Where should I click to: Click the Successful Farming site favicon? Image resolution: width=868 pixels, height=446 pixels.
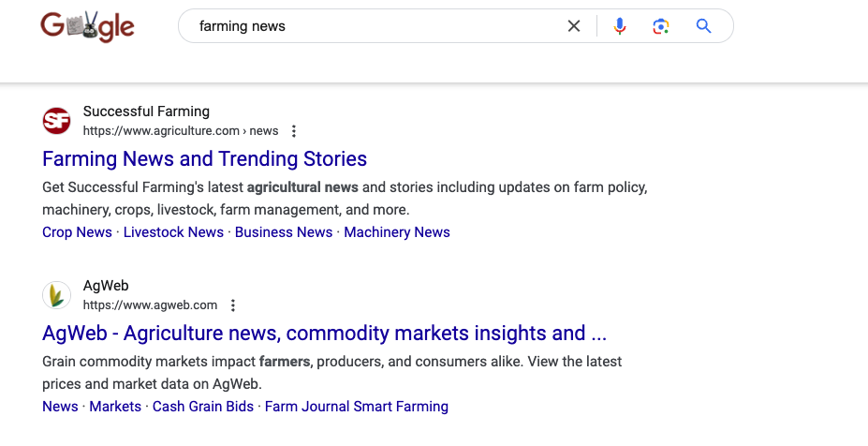coord(57,121)
